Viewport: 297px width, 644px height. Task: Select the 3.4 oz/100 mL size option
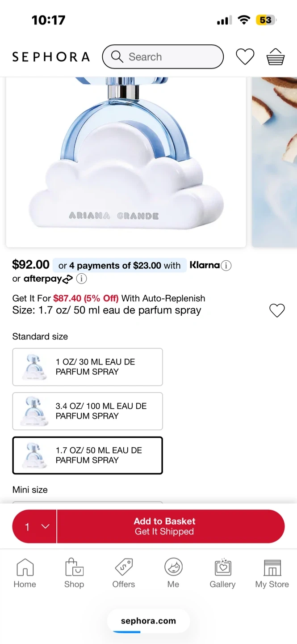(88, 411)
